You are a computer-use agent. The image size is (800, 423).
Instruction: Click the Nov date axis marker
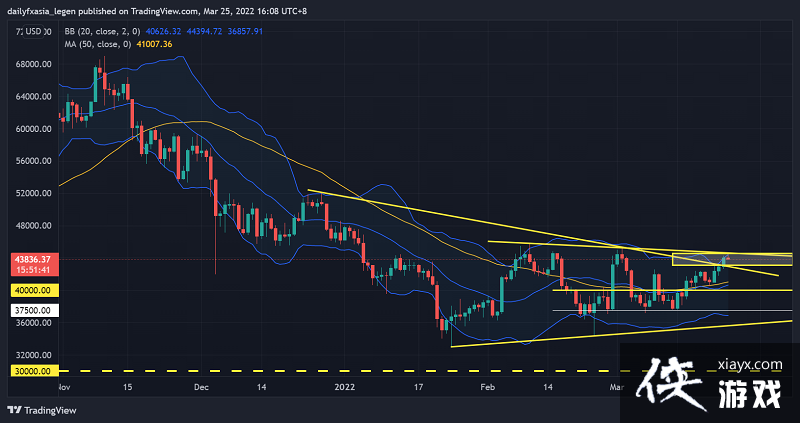coord(64,388)
